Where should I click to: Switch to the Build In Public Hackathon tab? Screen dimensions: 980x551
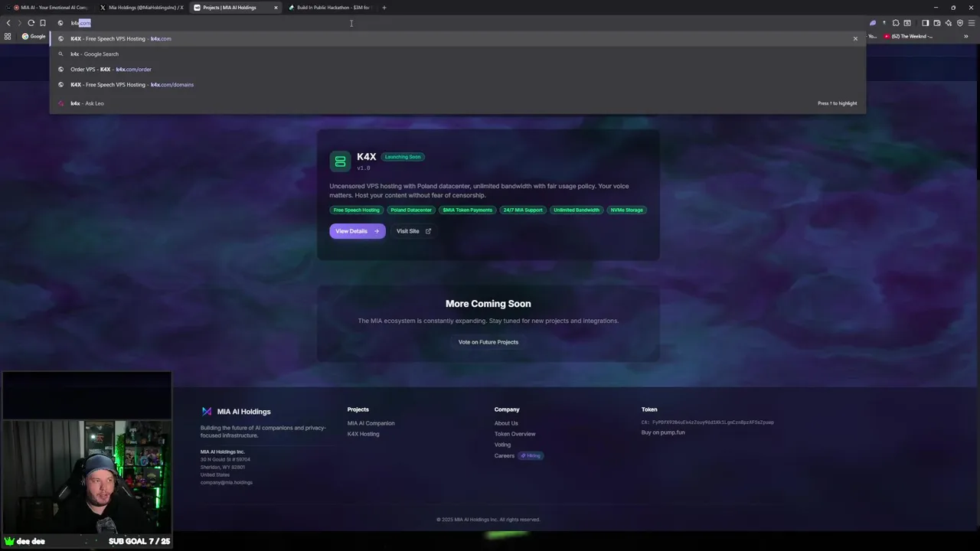(329, 8)
